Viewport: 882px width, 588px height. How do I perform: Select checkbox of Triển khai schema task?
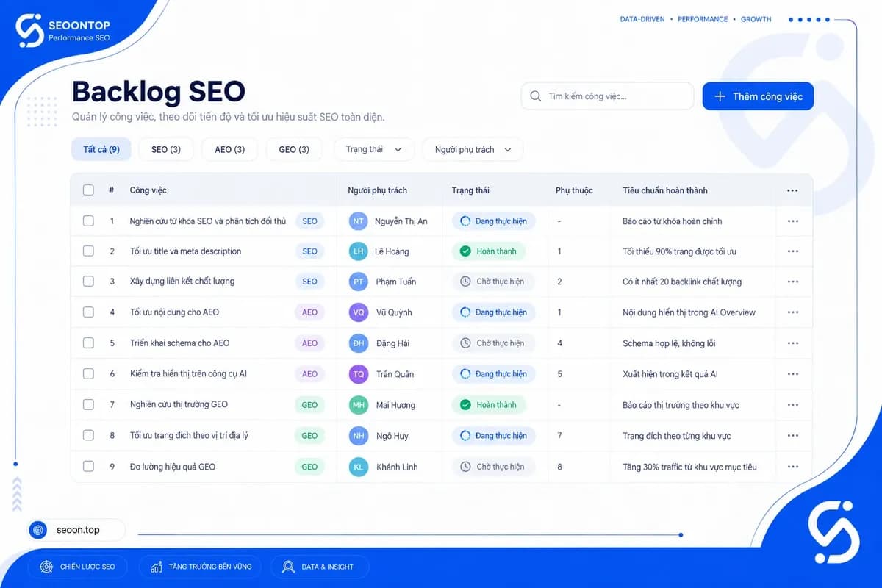click(88, 343)
